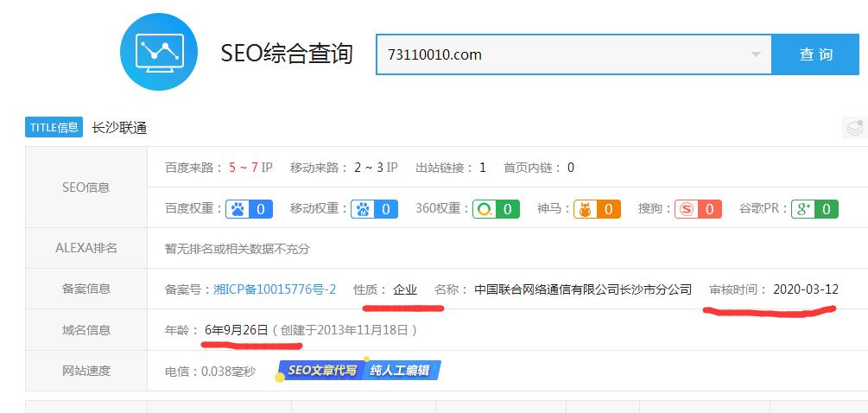Image resolution: width=868 pixels, height=413 pixels.
Task: Click the 移动来路 value 2 ~ 3
Action: coord(370,168)
